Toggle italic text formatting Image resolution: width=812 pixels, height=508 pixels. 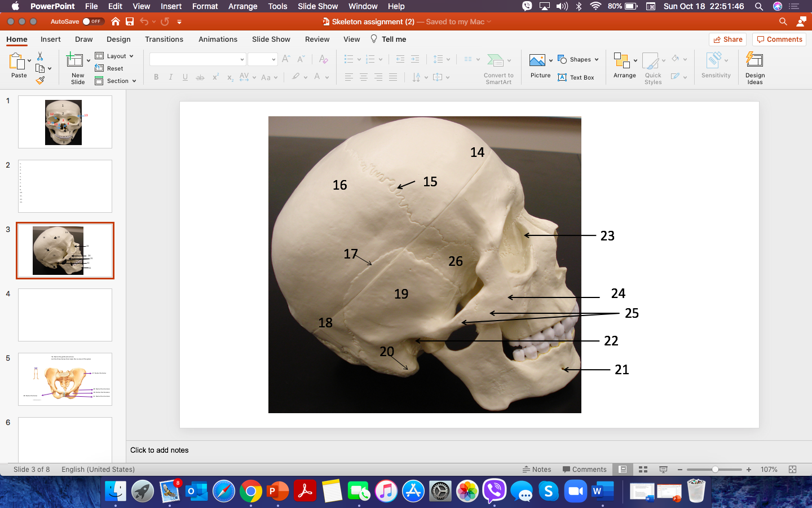point(170,77)
